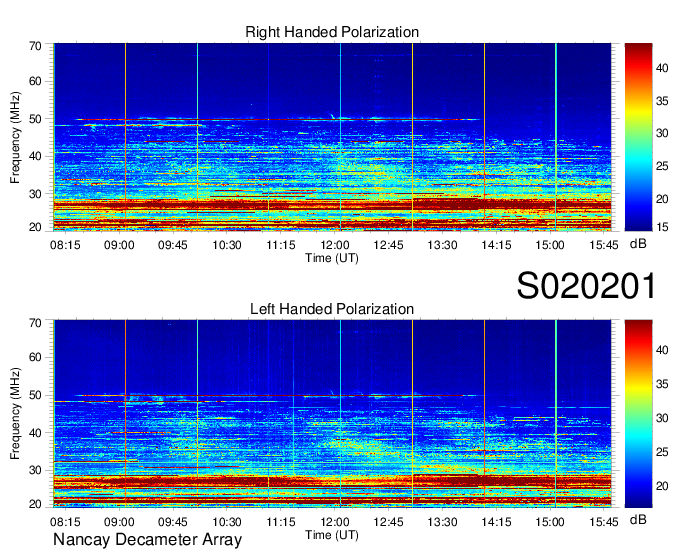This screenshot has width=680, height=552.
Task: Click the 12:00 tick label under Left Handed plot
Action: pyautogui.click(x=335, y=522)
